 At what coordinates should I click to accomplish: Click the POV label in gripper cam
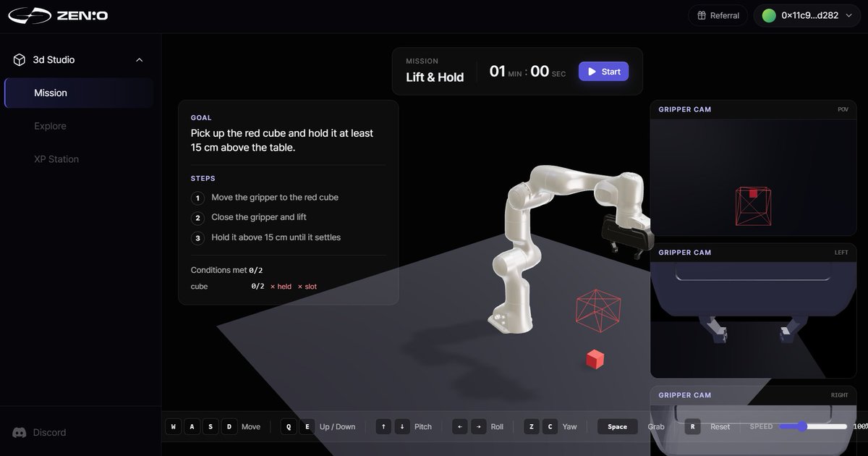tap(843, 109)
